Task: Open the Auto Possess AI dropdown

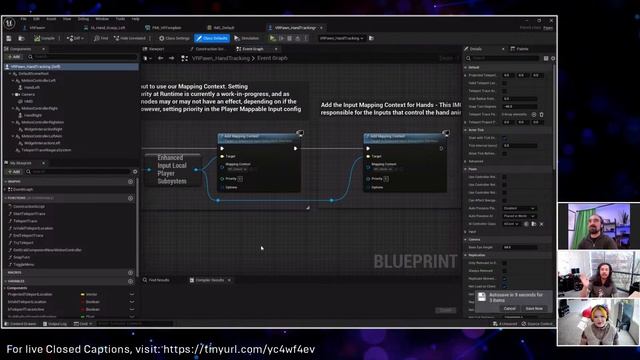Action: pos(519,216)
